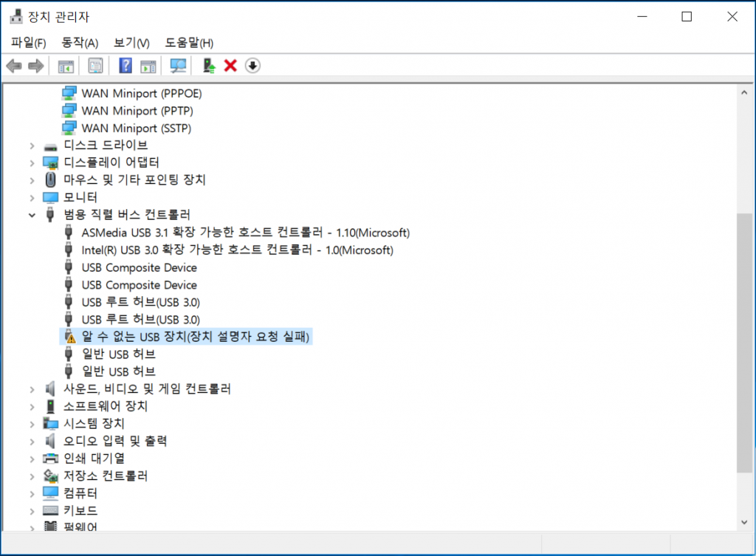756x556 pixels.
Task: Minimize the Device Manager window
Action: [642, 16]
